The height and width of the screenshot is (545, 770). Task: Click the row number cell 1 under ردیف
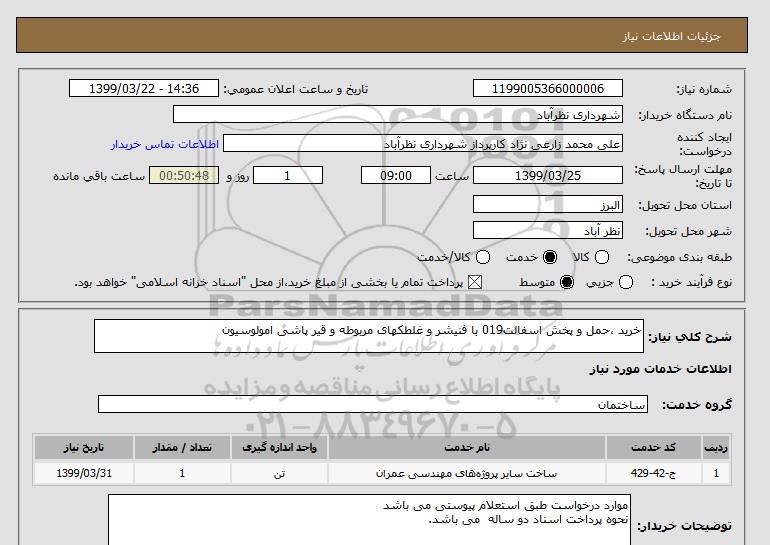click(x=716, y=473)
